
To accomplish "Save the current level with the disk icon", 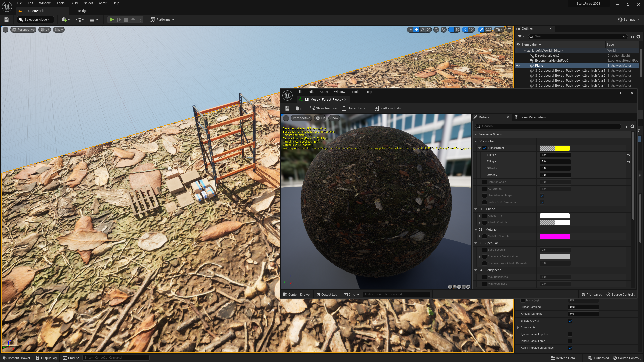I will click(7, 20).
